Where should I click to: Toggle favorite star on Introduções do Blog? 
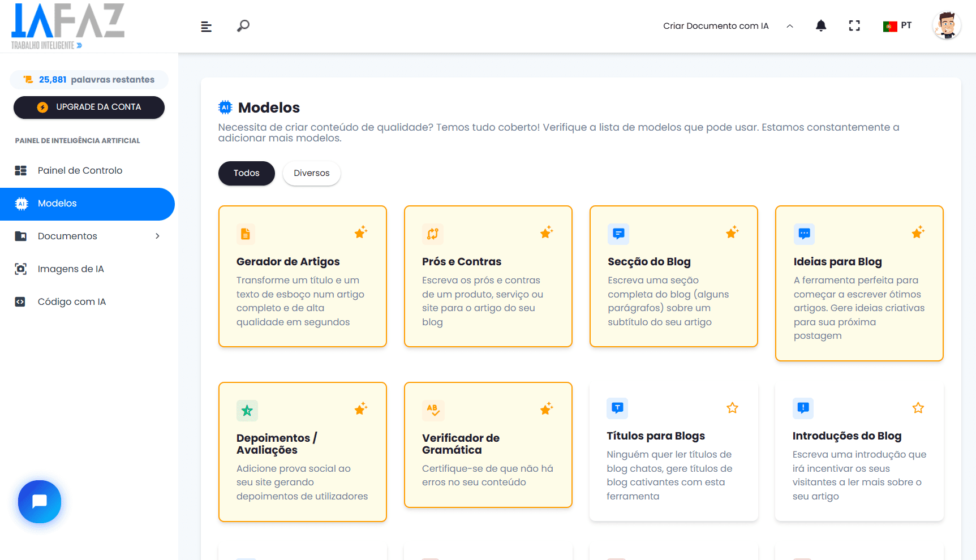(918, 408)
